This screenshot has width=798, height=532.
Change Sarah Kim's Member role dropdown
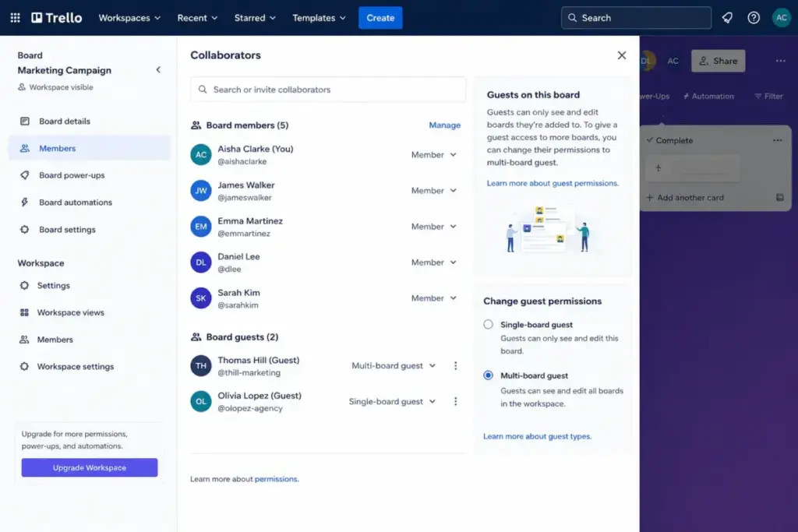[433, 298]
